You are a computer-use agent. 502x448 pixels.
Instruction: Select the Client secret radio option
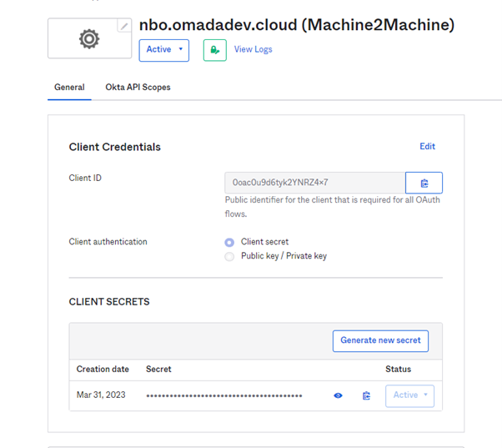[x=229, y=242]
